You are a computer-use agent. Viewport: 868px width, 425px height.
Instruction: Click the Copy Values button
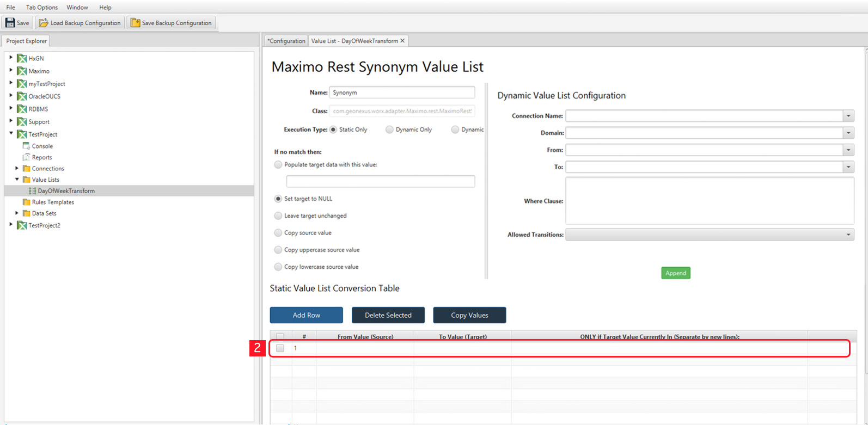[469, 315]
